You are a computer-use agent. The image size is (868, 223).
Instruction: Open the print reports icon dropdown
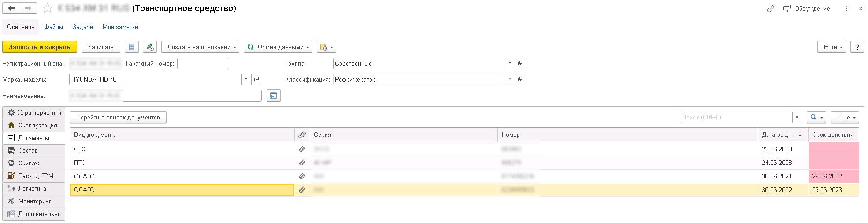[x=326, y=47]
